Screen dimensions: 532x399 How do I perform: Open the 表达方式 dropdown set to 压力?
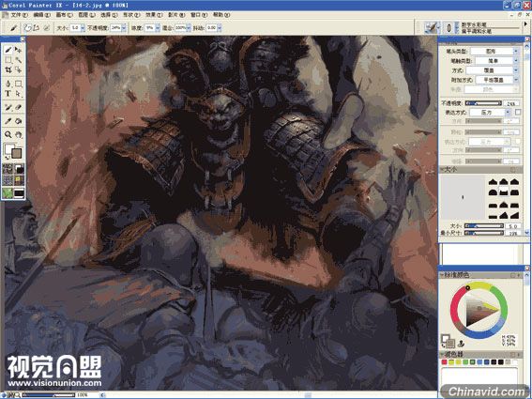(x=490, y=112)
